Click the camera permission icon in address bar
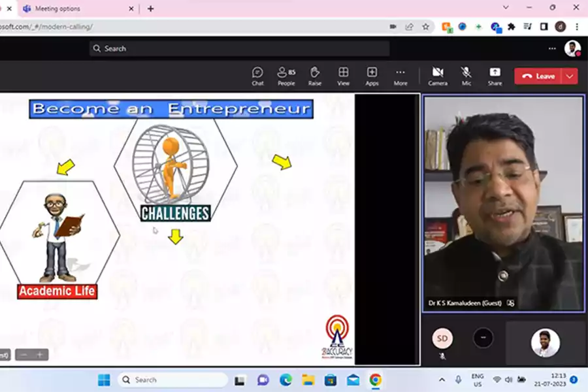This screenshot has height=392, width=588. click(x=393, y=27)
